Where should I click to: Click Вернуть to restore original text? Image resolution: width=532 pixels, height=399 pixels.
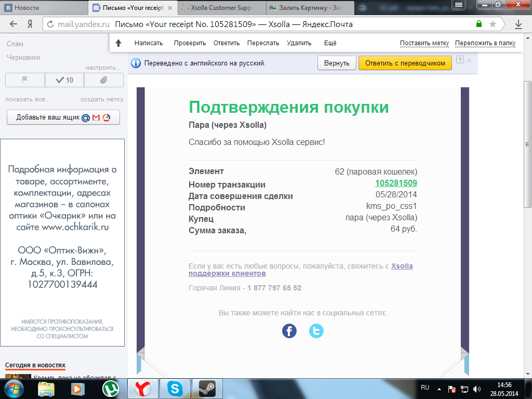pyautogui.click(x=337, y=63)
